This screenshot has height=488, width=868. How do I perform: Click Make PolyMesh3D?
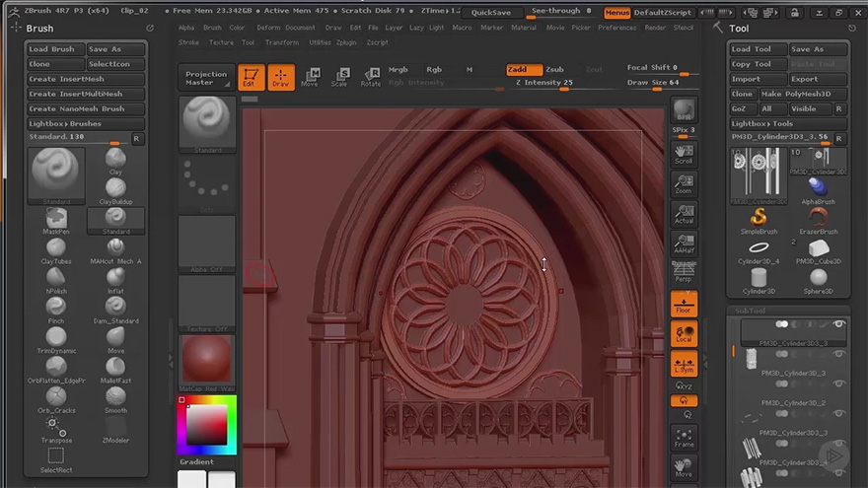pos(803,94)
